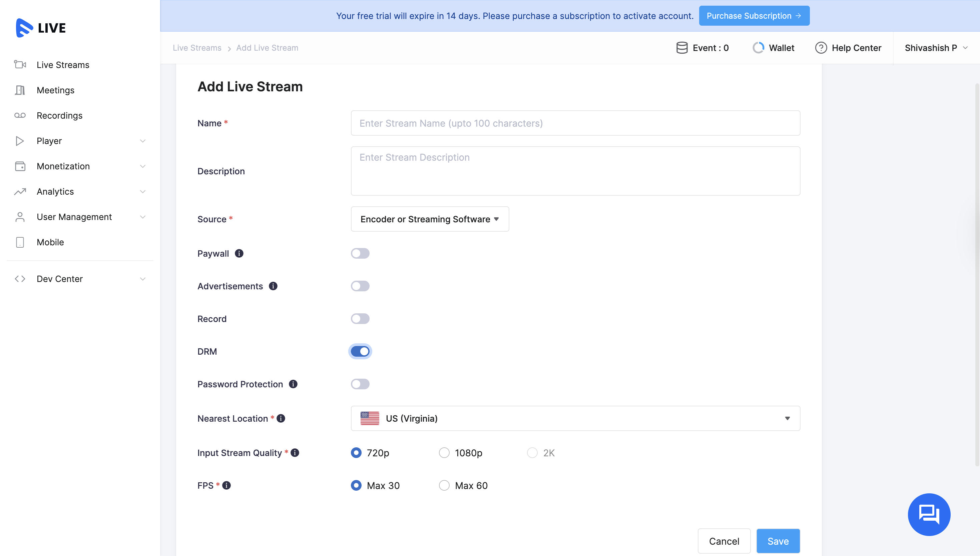Click the Player play-triangle icon
Viewport: 980px width, 556px height.
(x=20, y=141)
